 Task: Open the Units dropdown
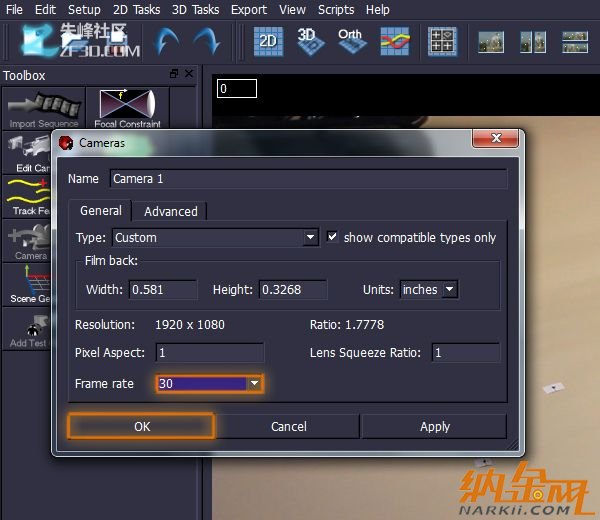pyautogui.click(x=449, y=290)
